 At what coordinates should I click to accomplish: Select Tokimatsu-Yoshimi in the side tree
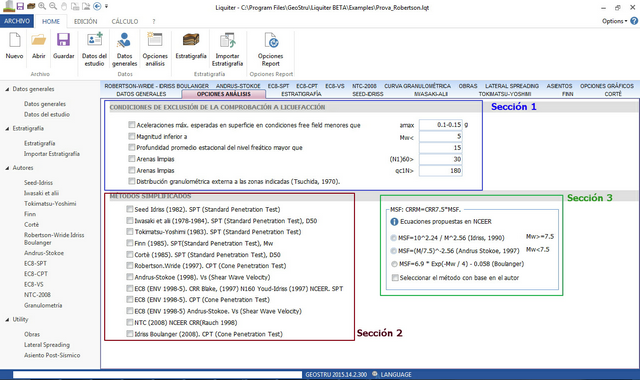pyautogui.click(x=50, y=203)
